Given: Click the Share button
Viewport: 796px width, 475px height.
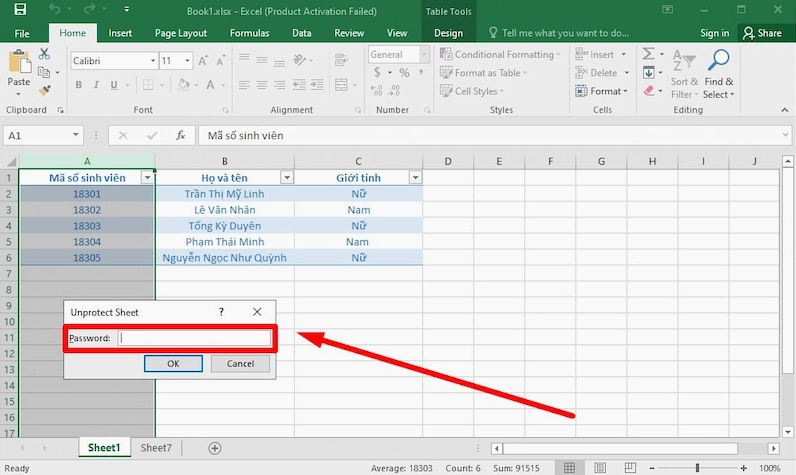Looking at the screenshot, I should coord(762,33).
